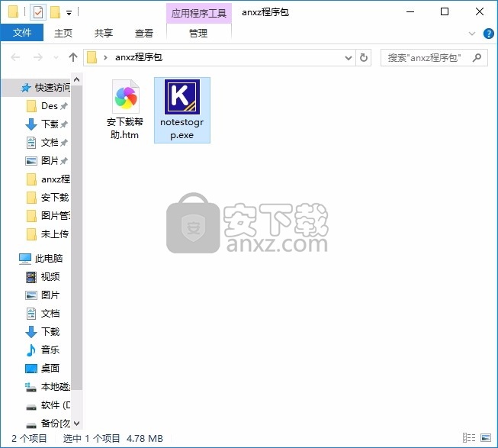Open 下载 under 此电脑
The image size is (498, 448).
tap(41, 332)
